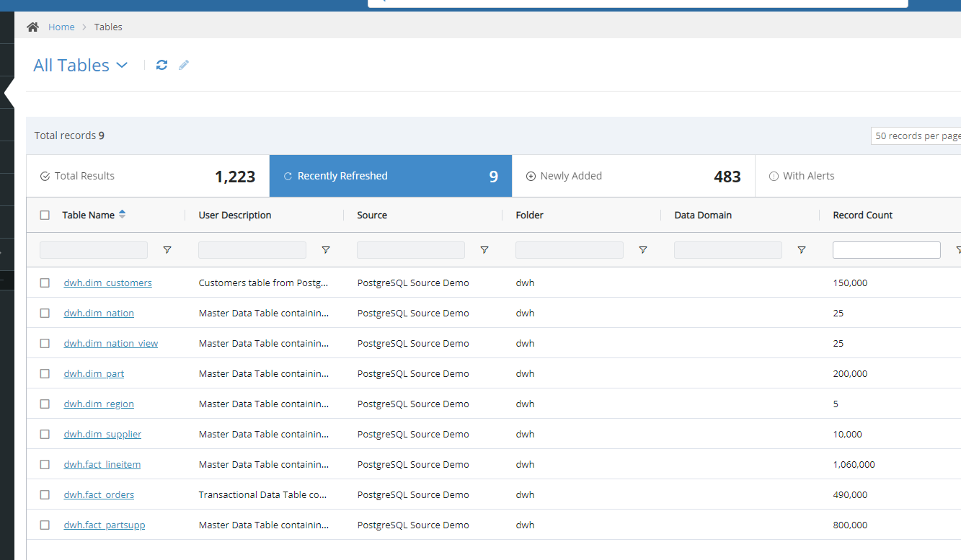Viewport: 961px width, 560px height.
Task: Refresh the All Tables list
Action: pos(161,65)
